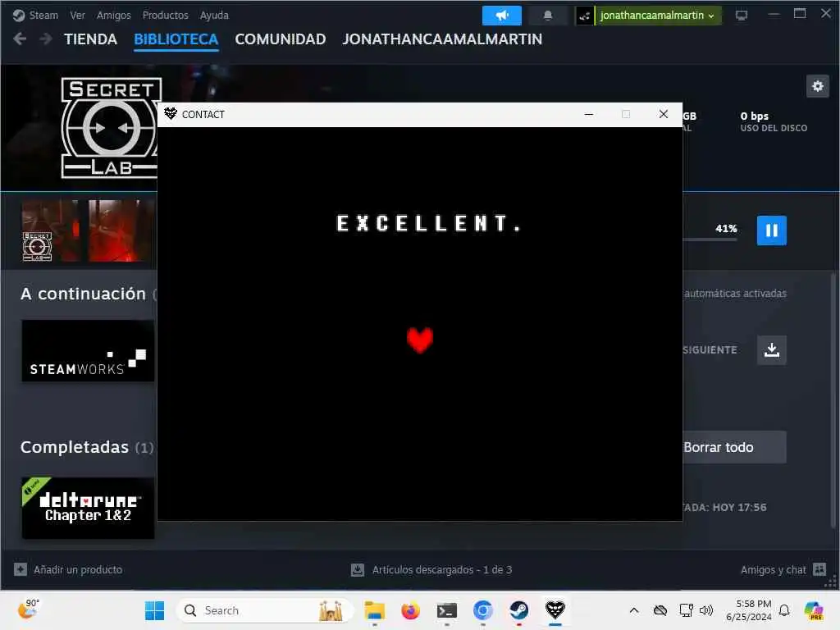Image resolution: width=840 pixels, height=630 pixels.
Task: Open the announcements megaphone button
Action: [x=501, y=16]
